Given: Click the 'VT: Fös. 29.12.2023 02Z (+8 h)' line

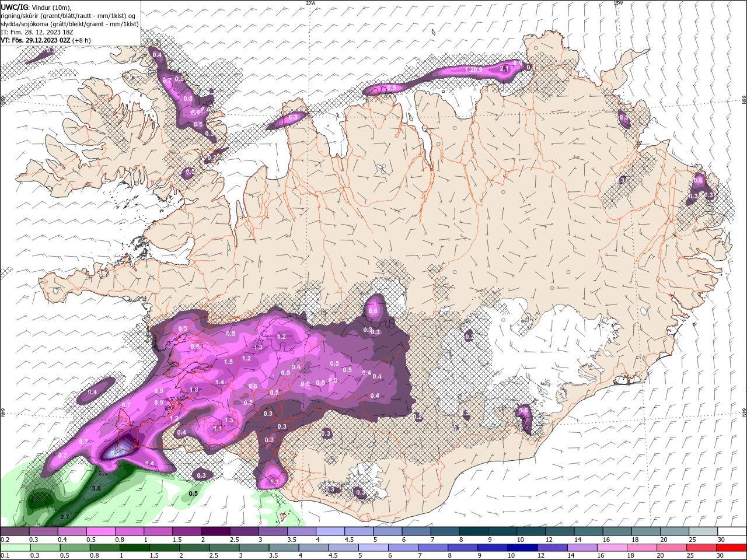Looking at the screenshot, I should click(46, 40).
